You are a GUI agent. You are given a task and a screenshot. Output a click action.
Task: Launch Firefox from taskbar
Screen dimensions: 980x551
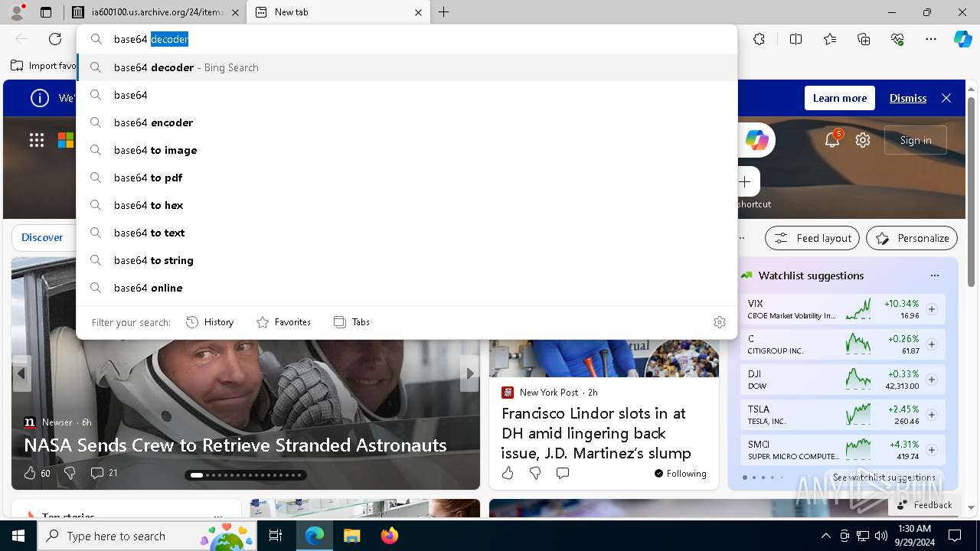(x=390, y=536)
